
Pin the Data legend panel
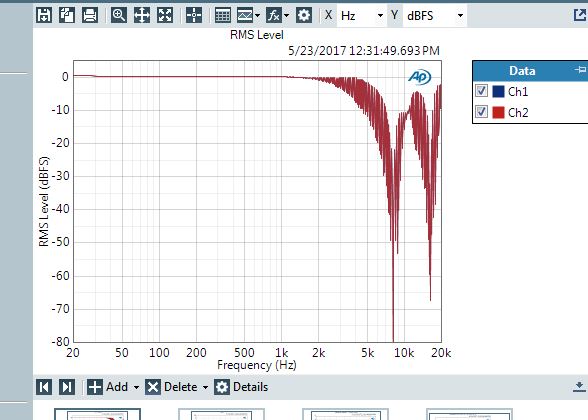tap(580, 70)
